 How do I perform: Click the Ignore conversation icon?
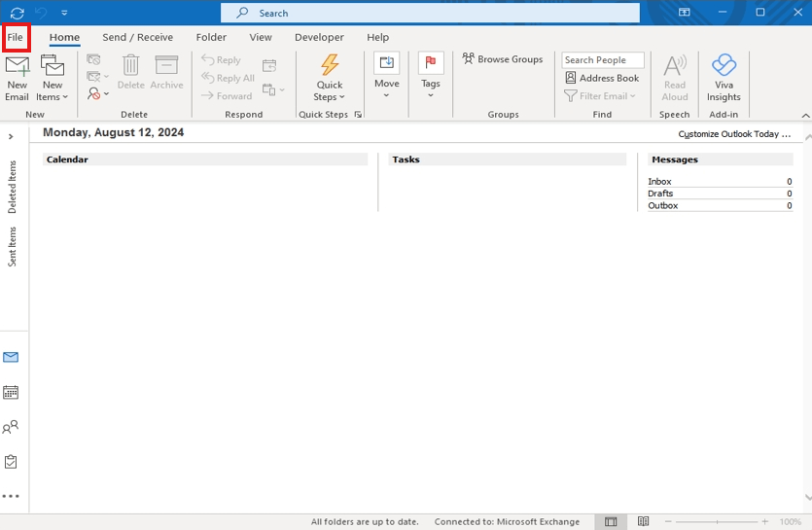point(93,59)
